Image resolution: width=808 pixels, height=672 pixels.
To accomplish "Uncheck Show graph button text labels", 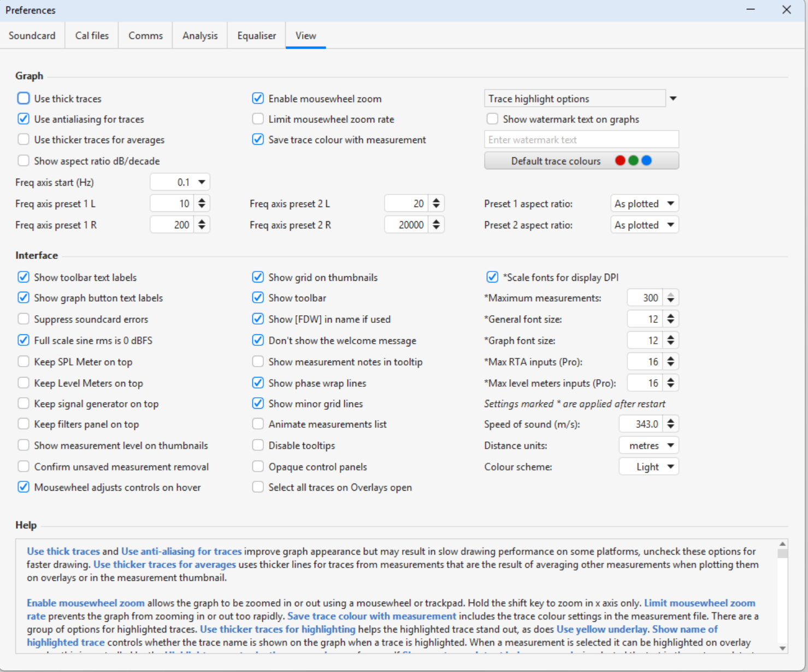I will click(x=23, y=298).
